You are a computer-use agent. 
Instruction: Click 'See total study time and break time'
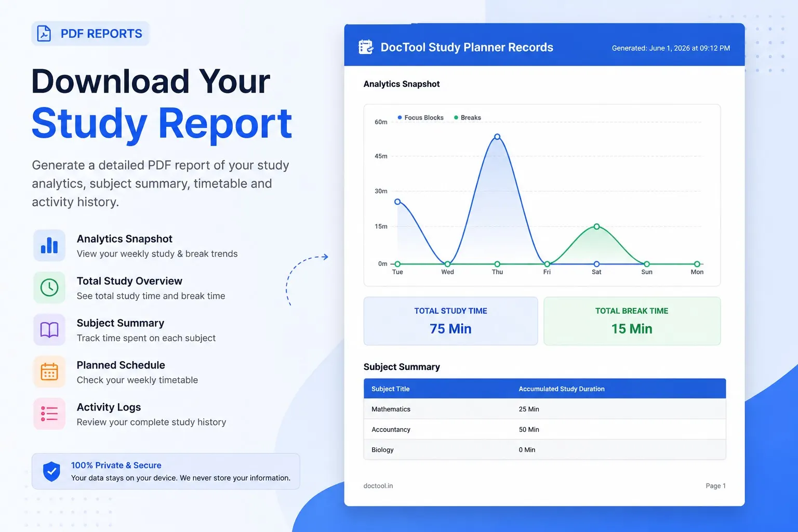[151, 296]
